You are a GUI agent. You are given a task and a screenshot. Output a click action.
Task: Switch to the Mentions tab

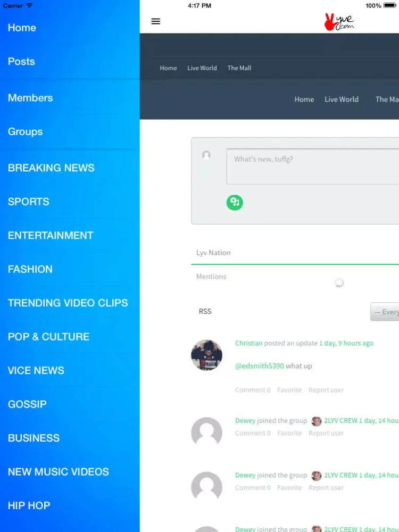[211, 277]
